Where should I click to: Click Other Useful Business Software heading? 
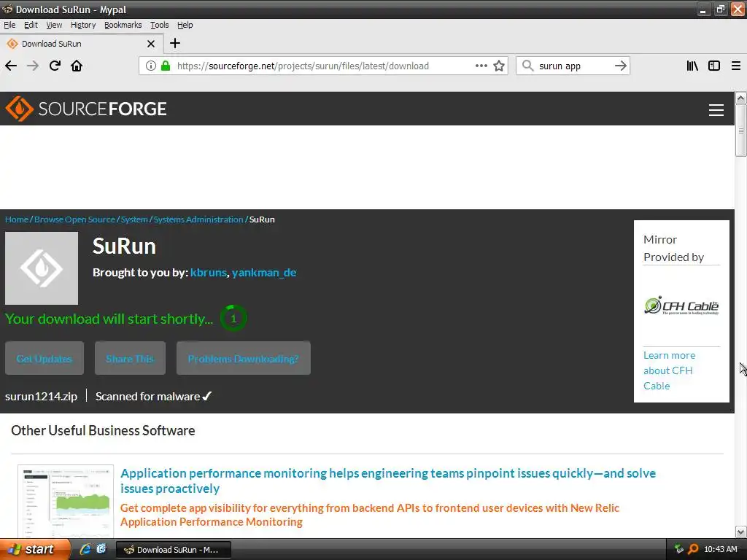click(103, 430)
